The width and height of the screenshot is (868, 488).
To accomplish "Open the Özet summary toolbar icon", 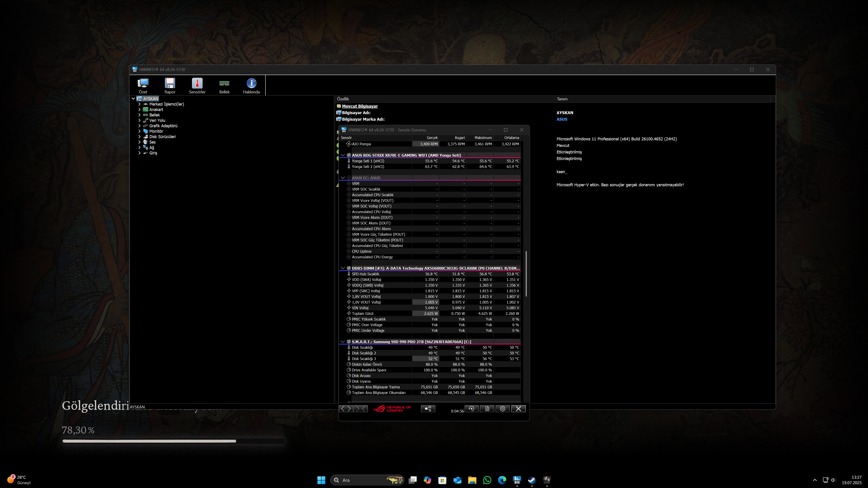I will click(x=143, y=85).
